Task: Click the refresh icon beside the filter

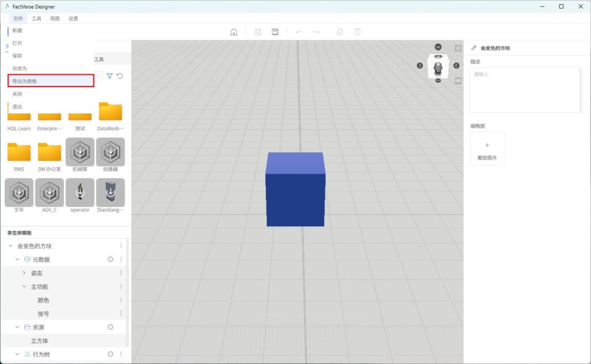Action: [119, 76]
